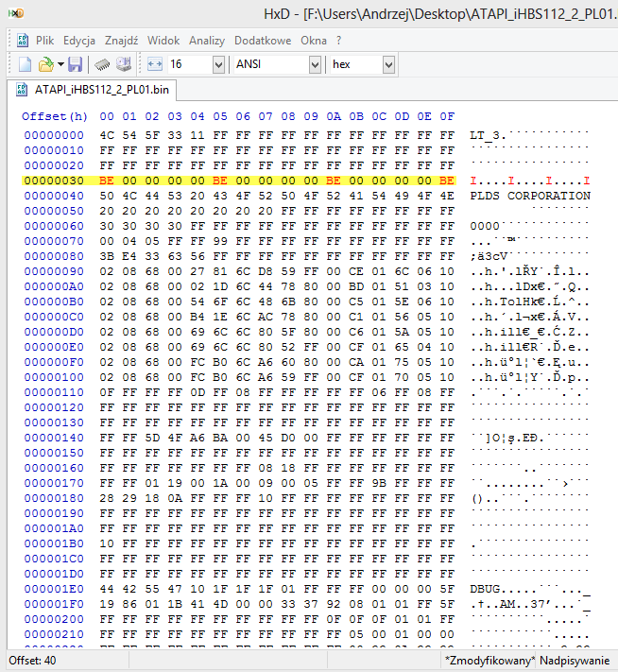618x672 pixels.
Task: Click hex byte 3B at offset 00000080
Action: 107,256
